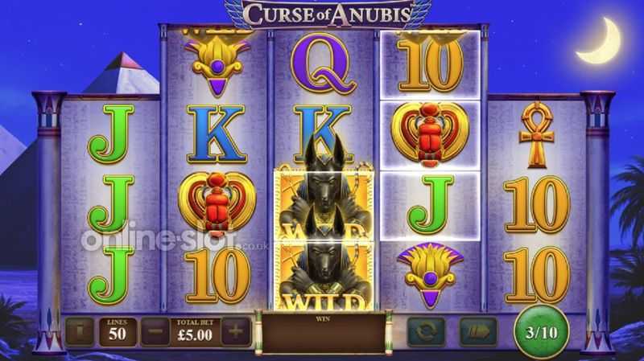
Task: Toggle turbo mode arrow button
Action: [x=478, y=331]
